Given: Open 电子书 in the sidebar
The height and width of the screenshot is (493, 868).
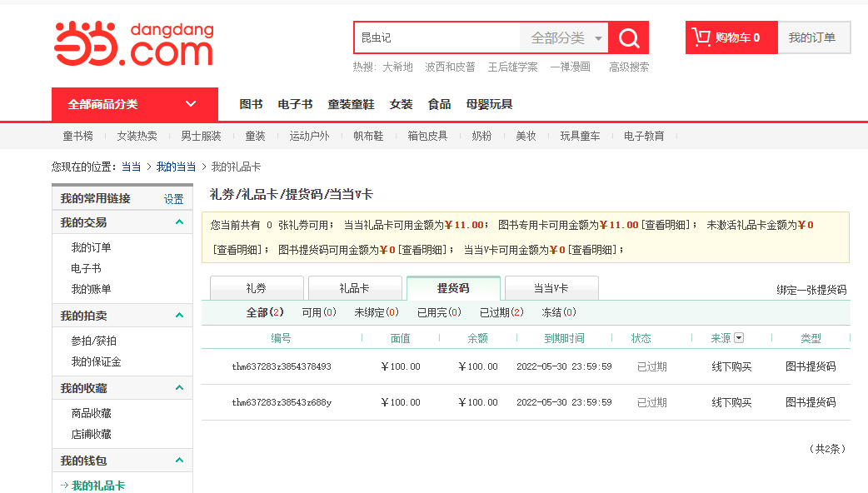Looking at the screenshot, I should (x=87, y=268).
